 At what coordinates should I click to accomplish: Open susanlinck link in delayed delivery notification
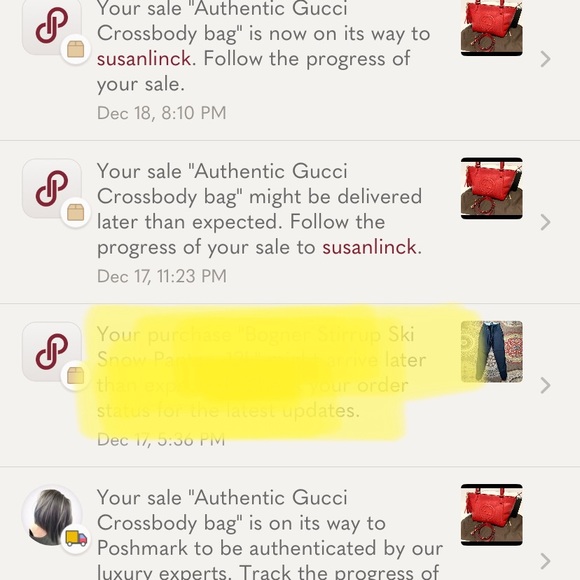pyautogui.click(x=370, y=247)
